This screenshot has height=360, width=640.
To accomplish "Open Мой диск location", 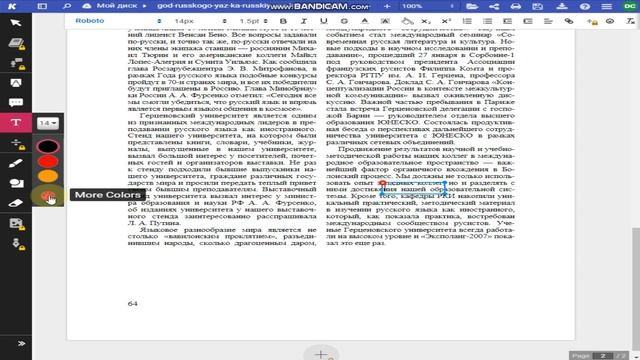I will pyautogui.click(x=117, y=6).
